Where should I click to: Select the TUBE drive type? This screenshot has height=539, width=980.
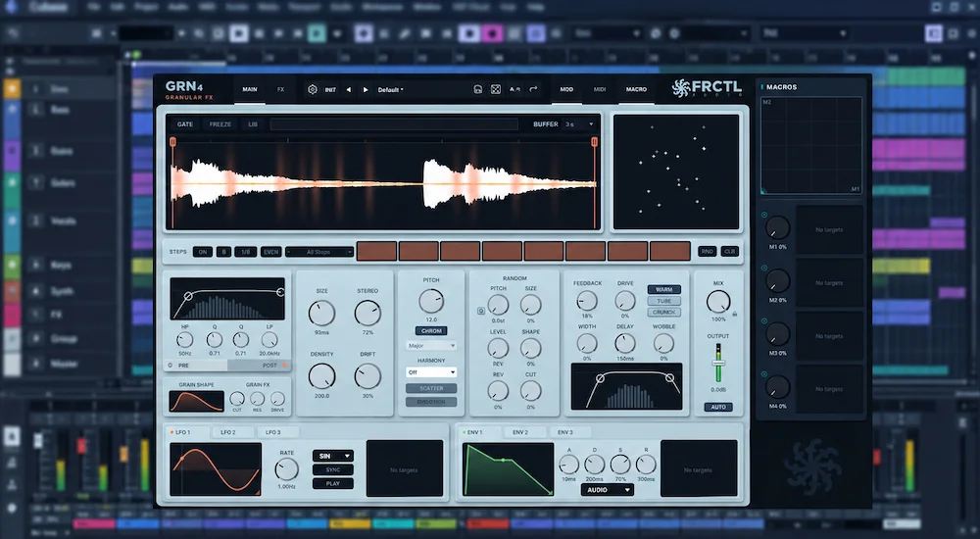point(663,301)
